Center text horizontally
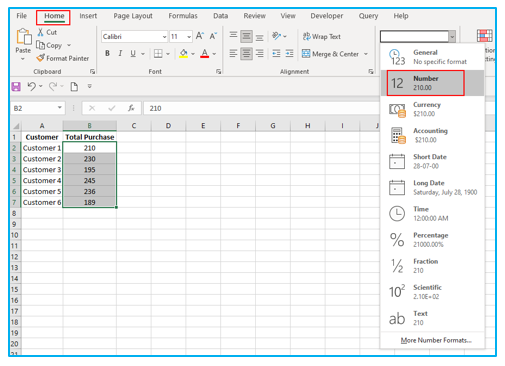The width and height of the screenshot is (505, 366). 246,54
